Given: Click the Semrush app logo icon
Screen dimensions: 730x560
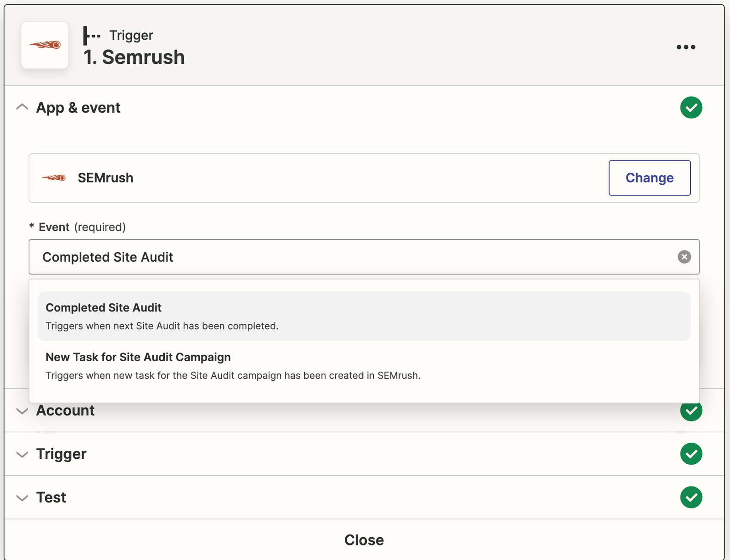Looking at the screenshot, I should click(44, 45).
